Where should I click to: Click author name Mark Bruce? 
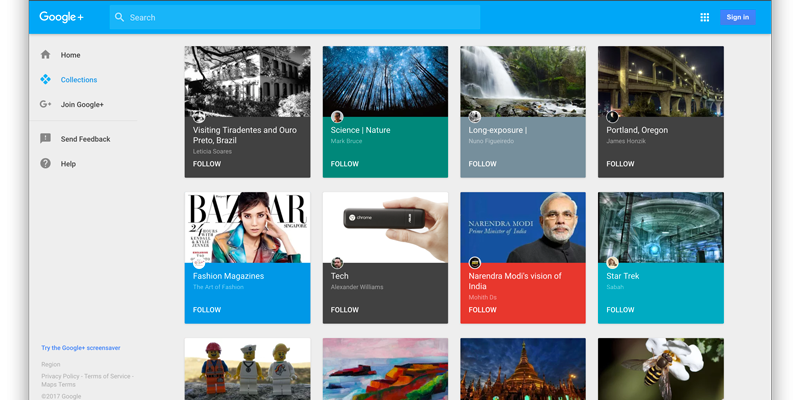click(346, 141)
